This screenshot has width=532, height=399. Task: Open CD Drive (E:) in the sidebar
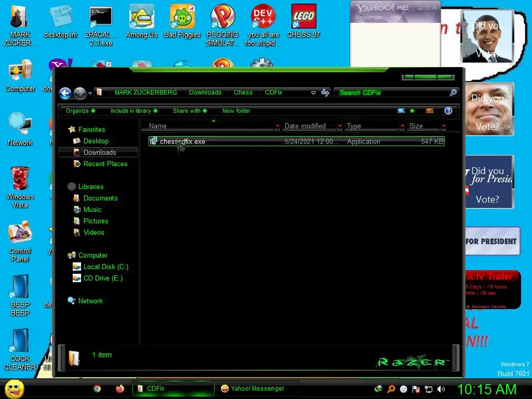click(x=103, y=278)
